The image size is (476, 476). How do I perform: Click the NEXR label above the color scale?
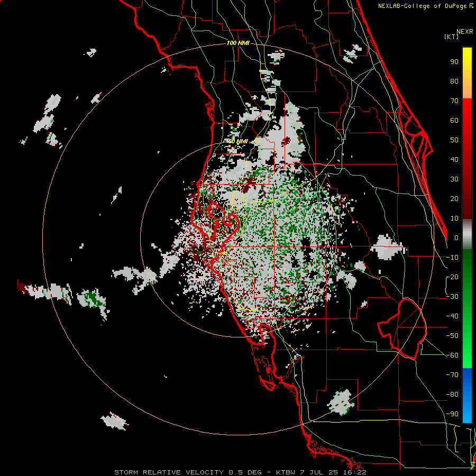[x=464, y=32]
